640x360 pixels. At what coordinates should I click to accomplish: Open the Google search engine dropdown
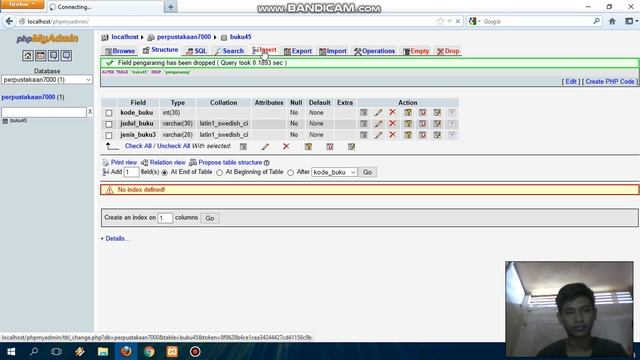point(475,21)
